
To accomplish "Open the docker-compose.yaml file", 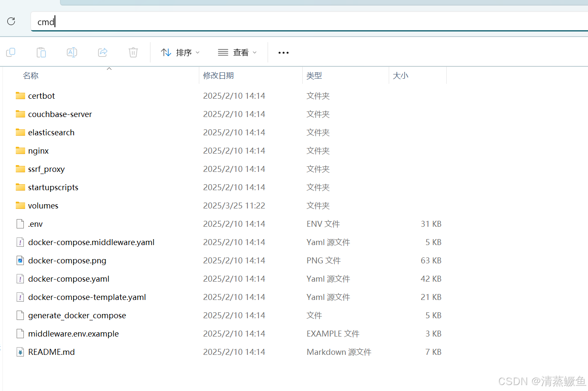I will tap(68, 279).
